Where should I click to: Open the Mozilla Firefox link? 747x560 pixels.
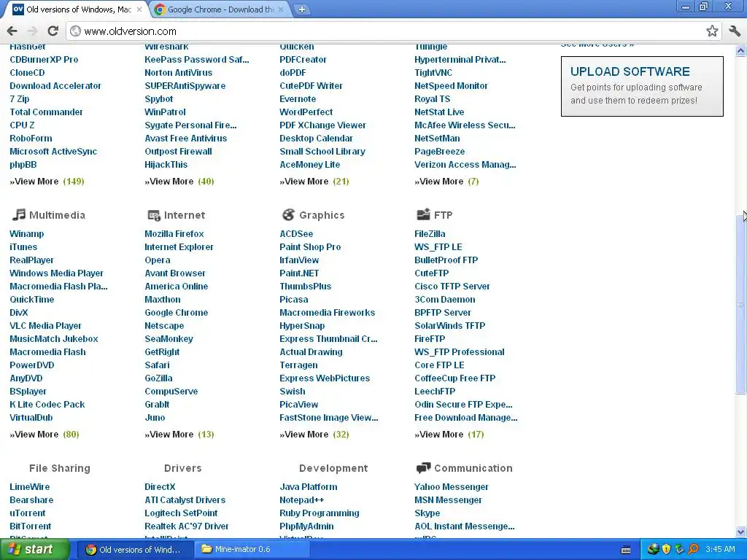pyautogui.click(x=174, y=234)
